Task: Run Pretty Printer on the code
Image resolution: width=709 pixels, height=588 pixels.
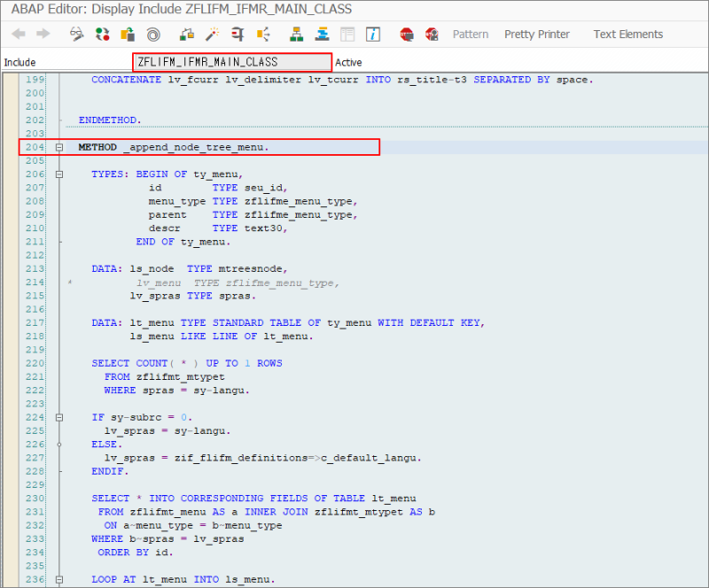Action: click(536, 34)
